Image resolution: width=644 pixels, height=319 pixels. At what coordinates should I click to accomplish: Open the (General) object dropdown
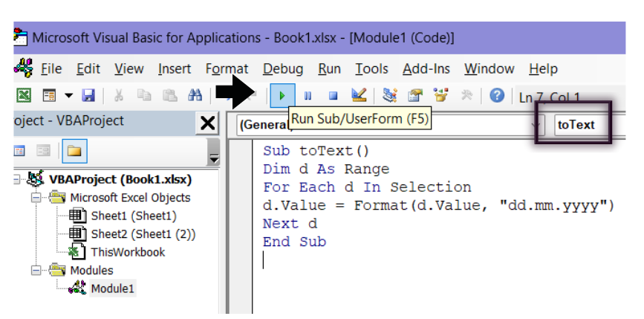tap(391, 125)
